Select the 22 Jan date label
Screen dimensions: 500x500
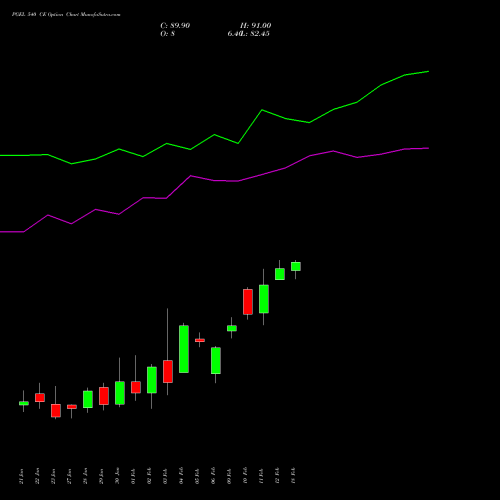click(38, 476)
